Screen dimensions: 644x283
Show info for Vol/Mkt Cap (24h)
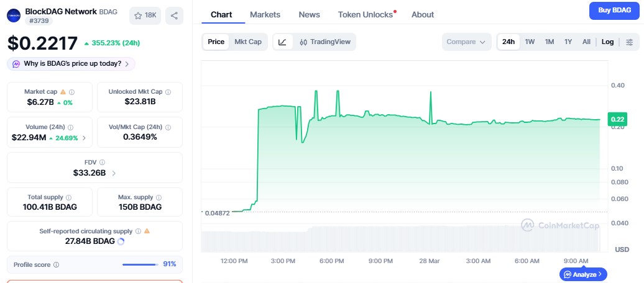click(x=168, y=127)
